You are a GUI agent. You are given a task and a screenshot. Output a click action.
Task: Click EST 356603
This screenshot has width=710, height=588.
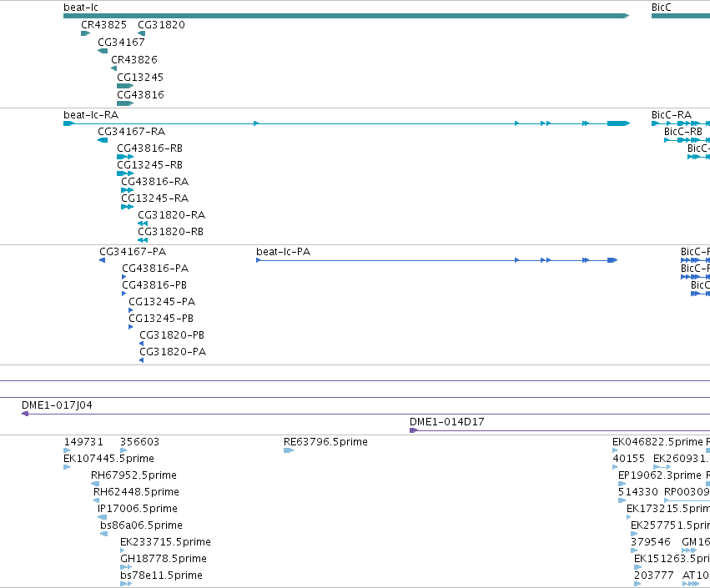(123, 450)
